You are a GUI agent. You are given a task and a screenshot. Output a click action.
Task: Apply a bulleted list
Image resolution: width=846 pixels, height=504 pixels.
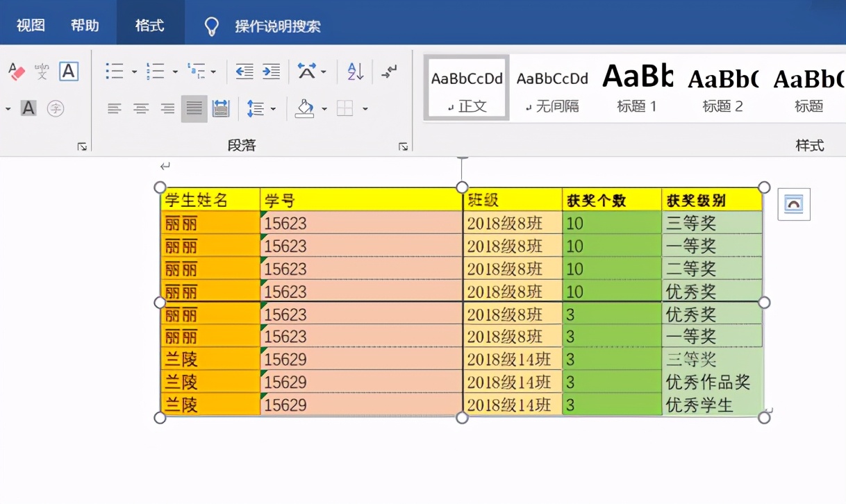115,71
